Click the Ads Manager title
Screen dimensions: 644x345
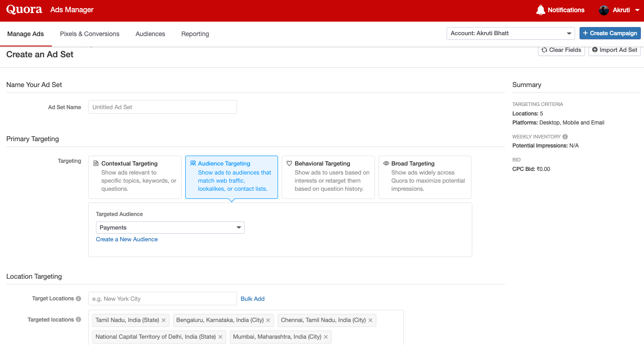pos(72,10)
